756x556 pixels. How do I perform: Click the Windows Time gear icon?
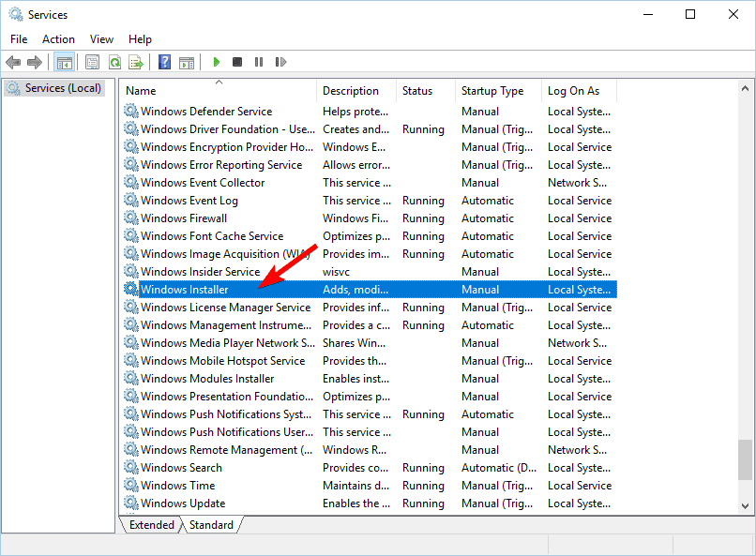[x=130, y=485]
